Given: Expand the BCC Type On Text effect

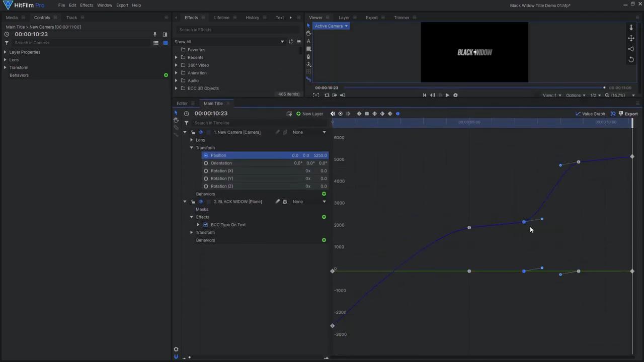Looking at the screenshot, I should (198, 225).
